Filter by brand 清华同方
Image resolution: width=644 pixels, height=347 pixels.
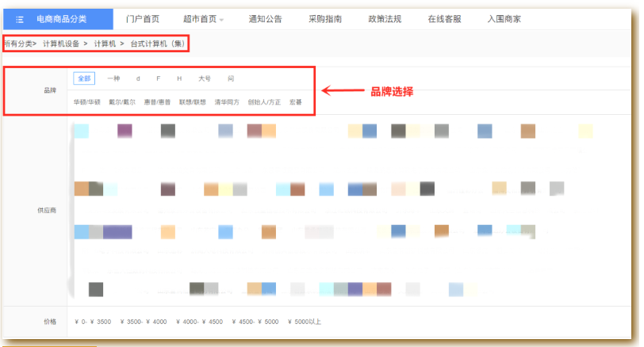click(x=227, y=102)
